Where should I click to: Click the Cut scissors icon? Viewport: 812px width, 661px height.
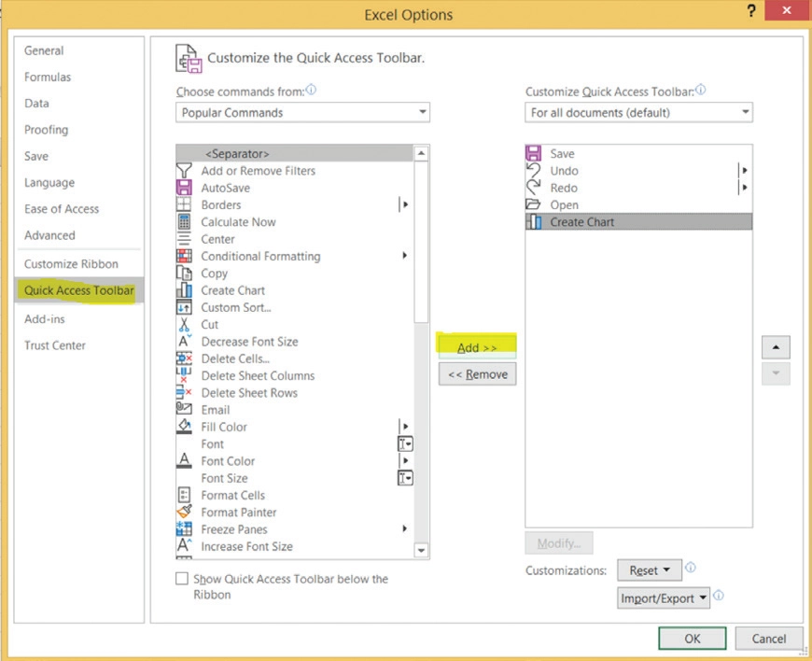(184, 324)
